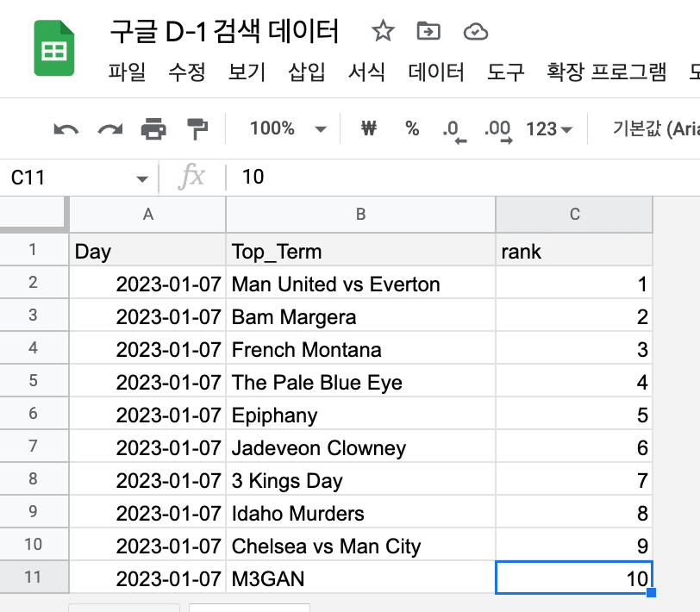The image size is (700, 612).
Task: Open the 100% zoom dropdown
Action: click(288, 128)
